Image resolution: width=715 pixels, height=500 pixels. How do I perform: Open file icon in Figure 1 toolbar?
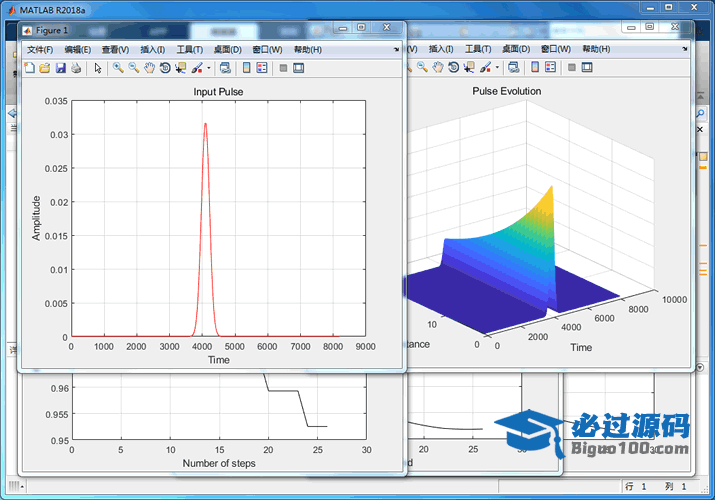click(45, 68)
